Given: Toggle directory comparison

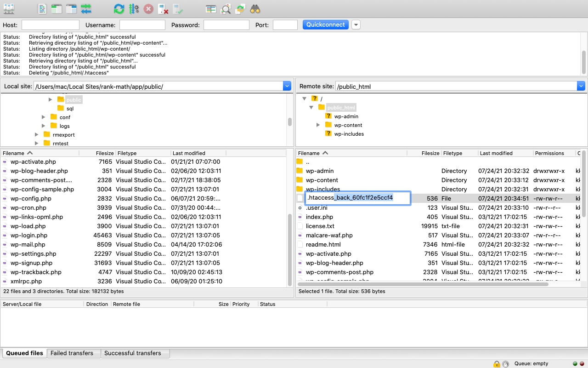Looking at the screenshot, I should click(x=226, y=8).
